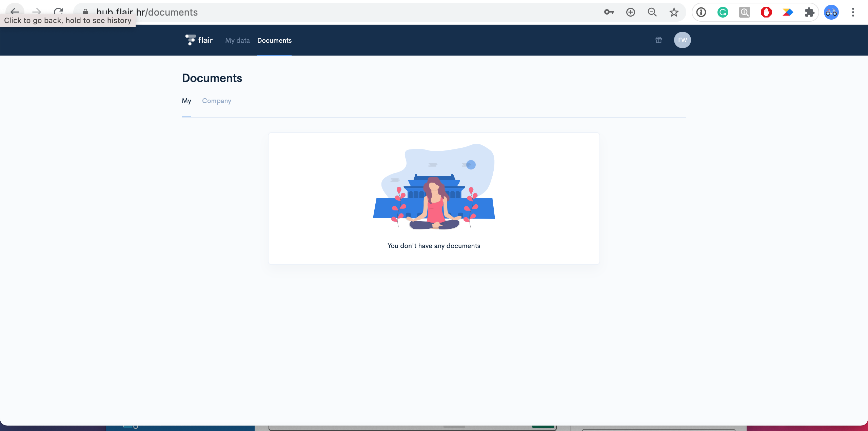This screenshot has height=431, width=868.
Task: Click the password manager key icon
Action: [609, 12]
